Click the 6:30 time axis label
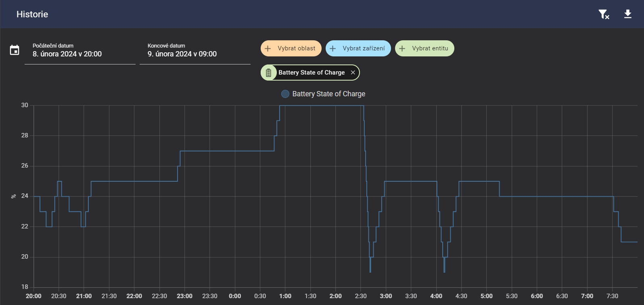The width and height of the screenshot is (644, 305). (562, 296)
